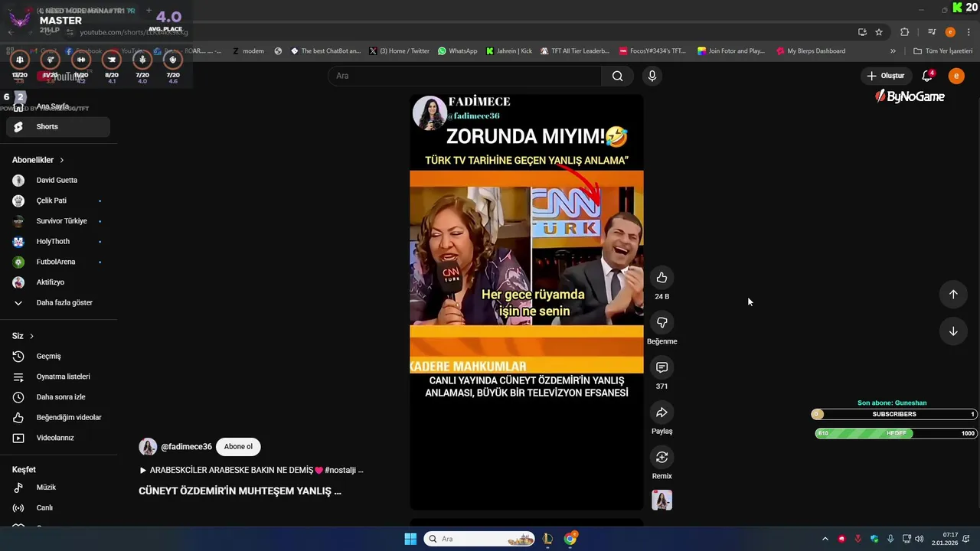Viewport: 980px width, 551px height.
Task: Go to previous short with up arrow
Action: coord(953,295)
